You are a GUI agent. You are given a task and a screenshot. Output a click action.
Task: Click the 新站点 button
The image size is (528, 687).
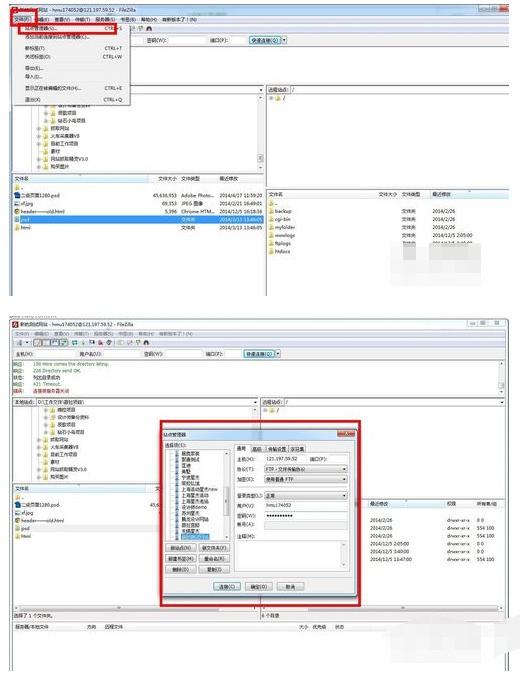click(x=180, y=548)
